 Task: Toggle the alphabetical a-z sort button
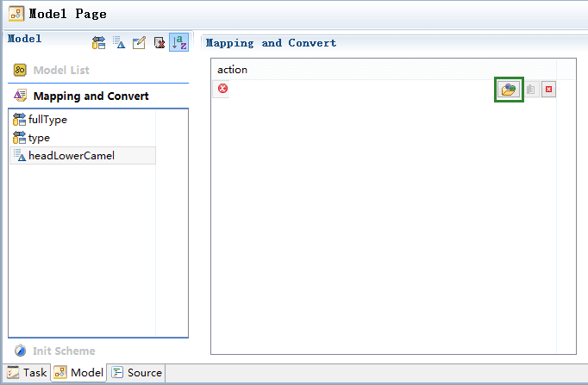(x=178, y=42)
